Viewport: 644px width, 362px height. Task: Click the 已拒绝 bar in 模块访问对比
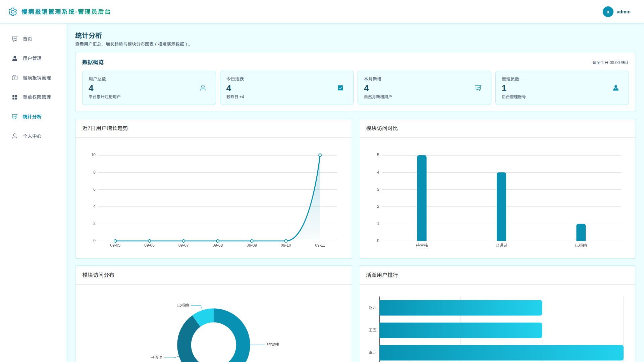581,233
